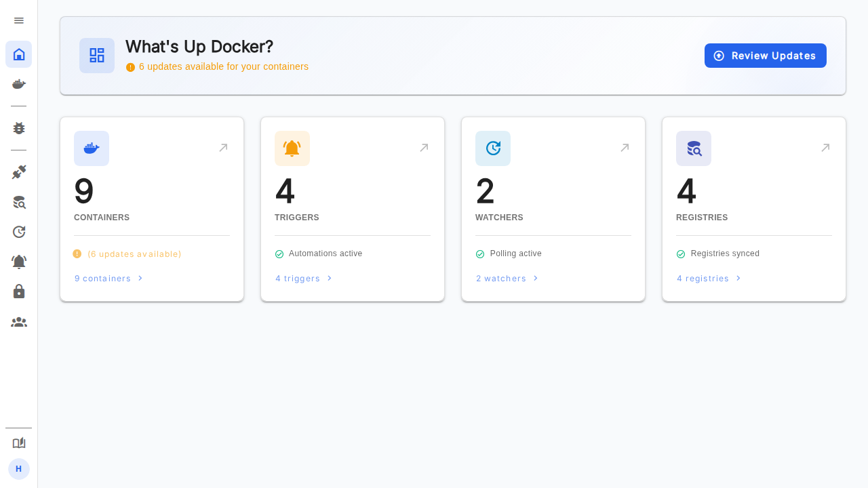868x488 pixels.
Task: Follow the '4 registries' link
Action: (710, 279)
